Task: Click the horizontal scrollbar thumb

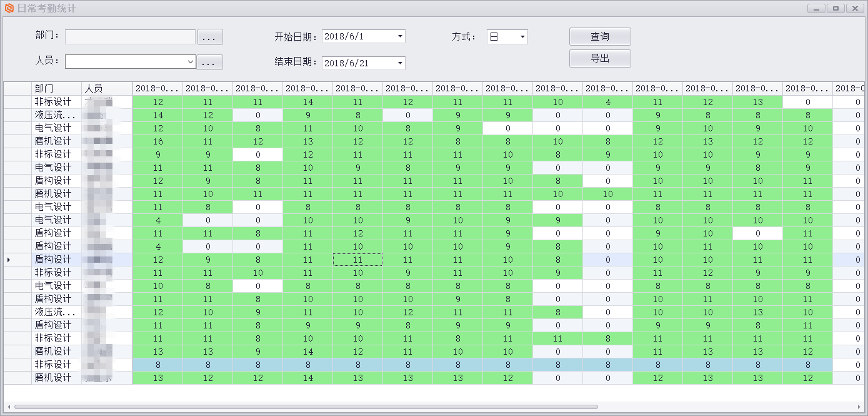Action: click(x=306, y=407)
